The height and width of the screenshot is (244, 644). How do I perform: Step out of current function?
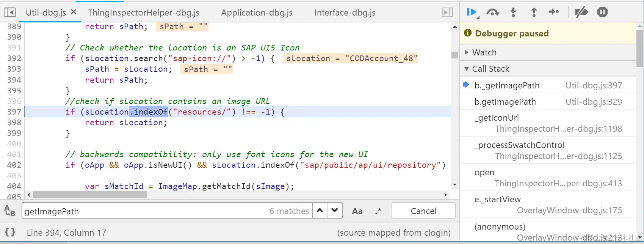click(x=534, y=13)
